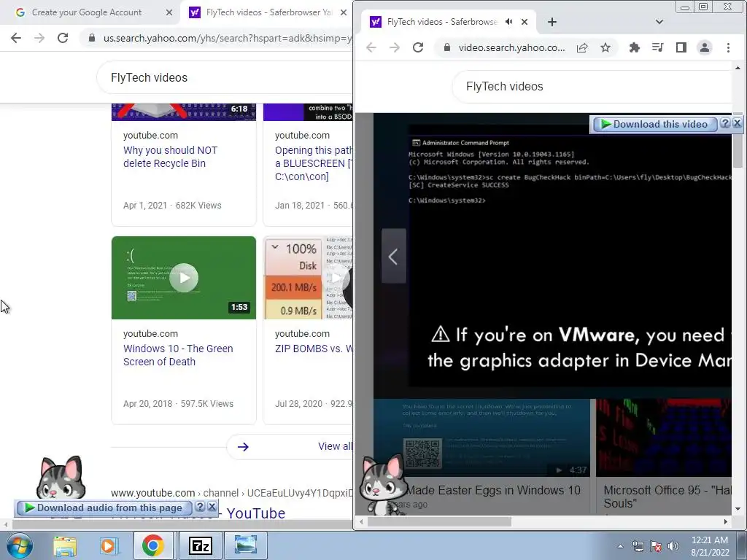The height and width of the screenshot is (560, 747).
Task: Reload the page in the left browser window
Action: [x=63, y=38]
